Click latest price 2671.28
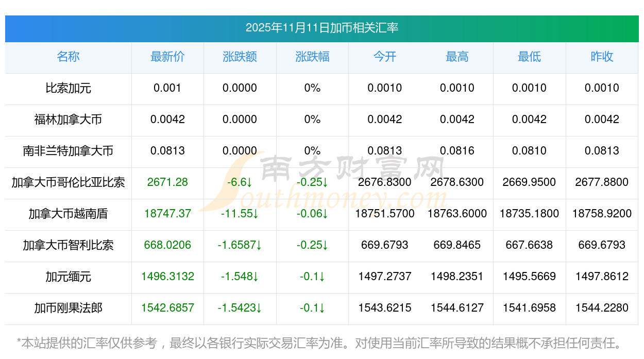Image resolution: width=644 pixels, height=359 pixels. point(167,182)
